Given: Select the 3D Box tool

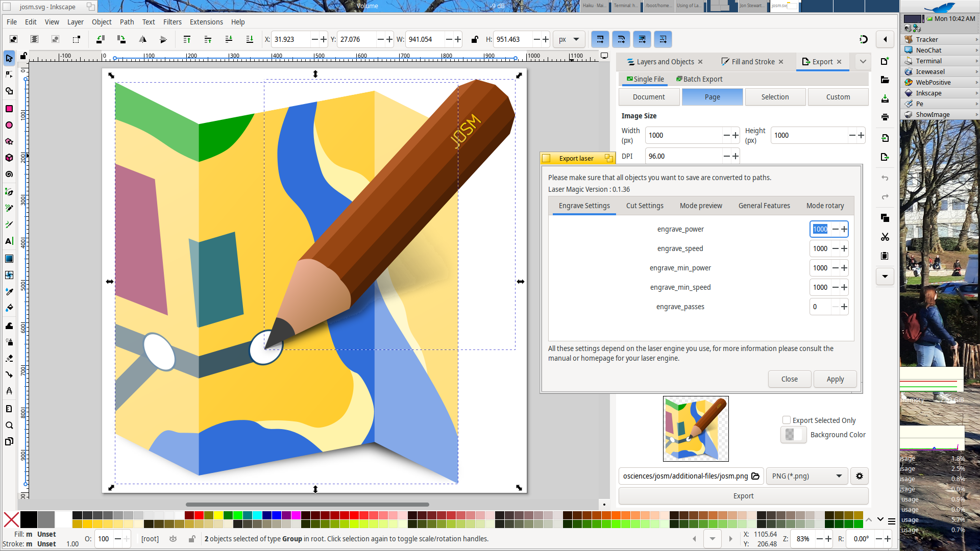Looking at the screenshot, I should point(9,158).
